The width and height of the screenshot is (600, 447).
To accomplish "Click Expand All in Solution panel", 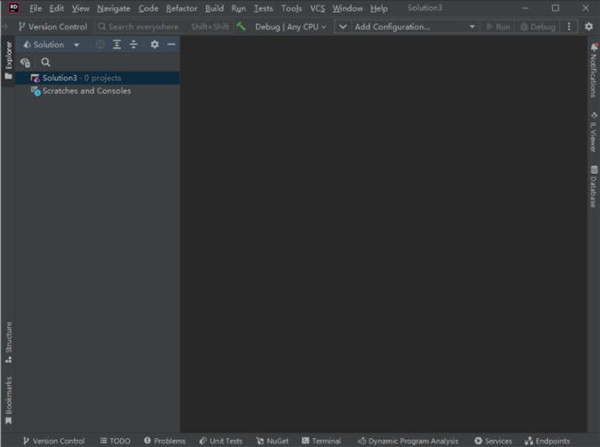I will tap(117, 45).
